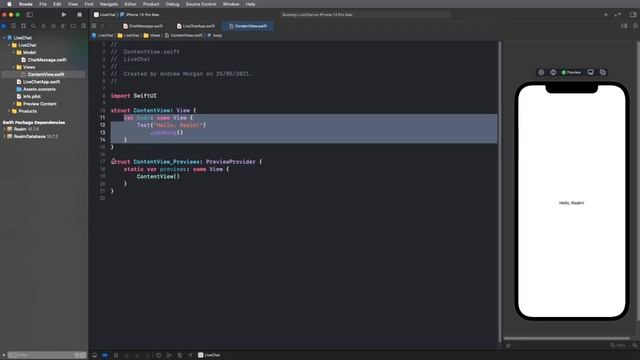The width and height of the screenshot is (640, 360).
Task: Expand the Realm package dependency
Action: pos(4,129)
